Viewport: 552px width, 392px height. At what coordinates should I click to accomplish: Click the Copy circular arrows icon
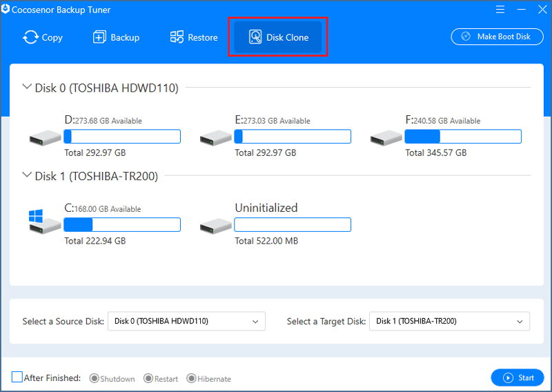click(x=30, y=37)
